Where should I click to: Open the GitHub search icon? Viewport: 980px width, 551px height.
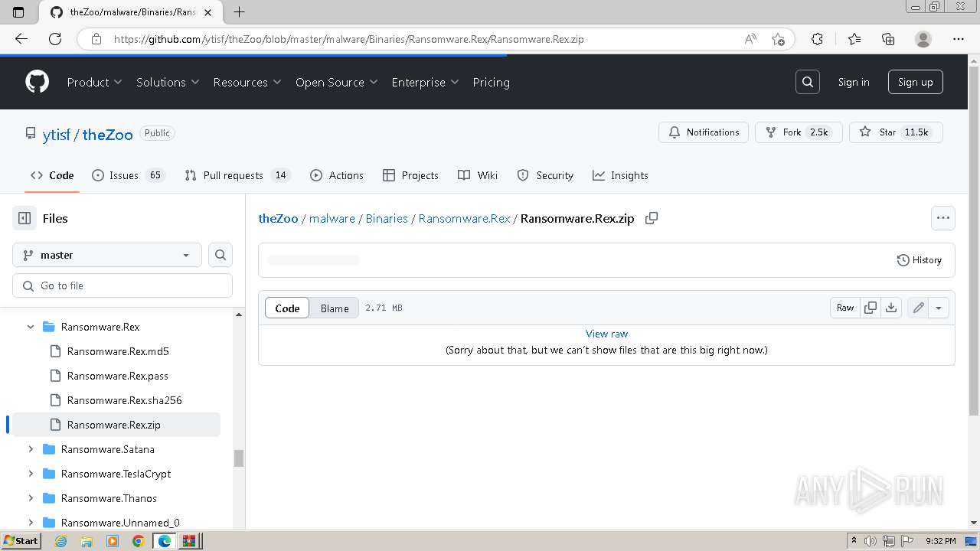(808, 82)
